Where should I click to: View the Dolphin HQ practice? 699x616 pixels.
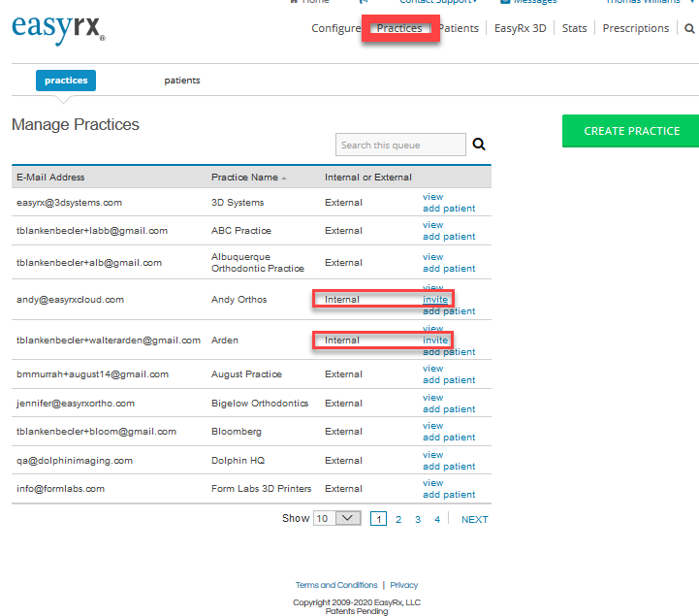(432, 455)
